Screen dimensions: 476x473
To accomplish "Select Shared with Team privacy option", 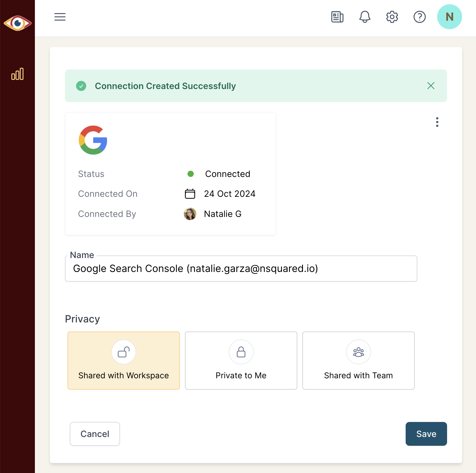I will (x=358, y=360).
